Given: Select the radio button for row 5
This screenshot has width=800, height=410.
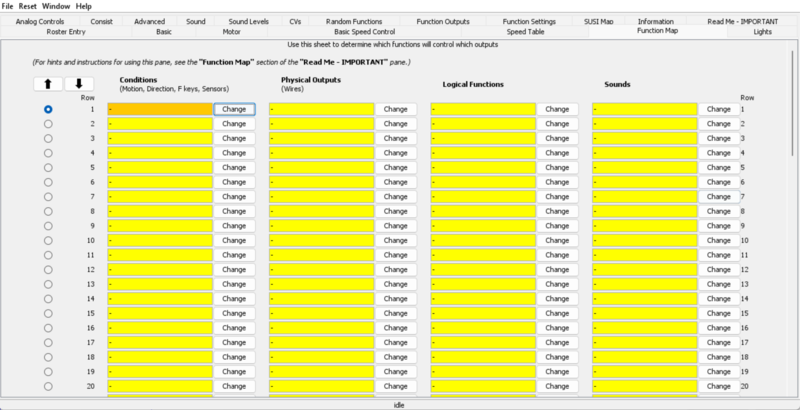Looking at the screenshot, I should [48, 167].
